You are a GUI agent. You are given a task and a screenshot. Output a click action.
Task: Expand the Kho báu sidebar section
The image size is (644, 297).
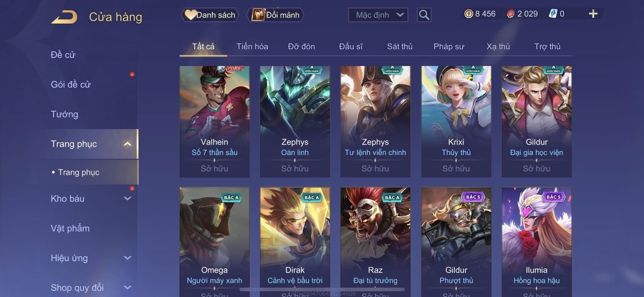tap(127, 198)
